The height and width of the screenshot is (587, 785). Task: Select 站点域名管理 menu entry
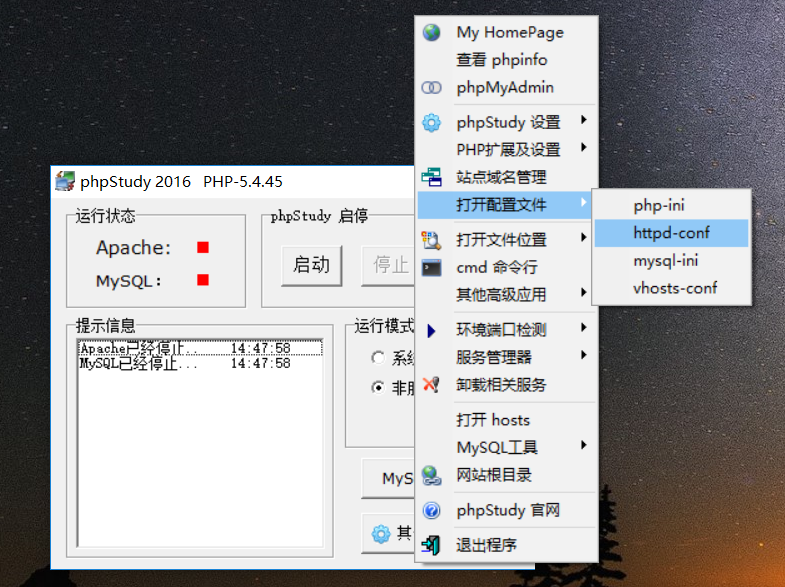pos(507,177)
